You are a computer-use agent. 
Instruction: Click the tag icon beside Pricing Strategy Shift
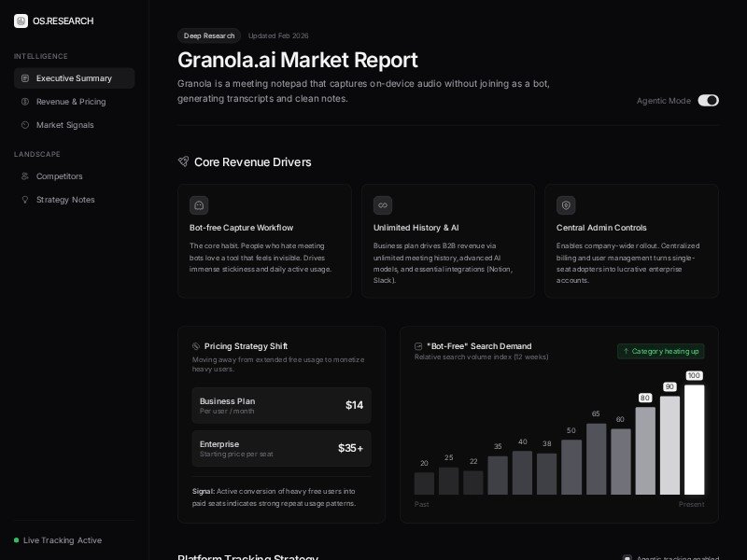coord(196,346)
